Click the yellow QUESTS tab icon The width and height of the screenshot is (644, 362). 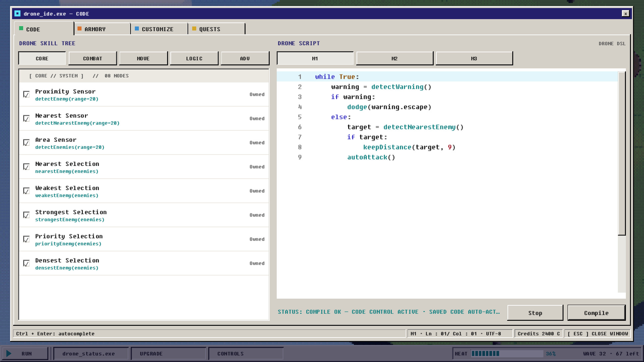(x=194, y=28)
